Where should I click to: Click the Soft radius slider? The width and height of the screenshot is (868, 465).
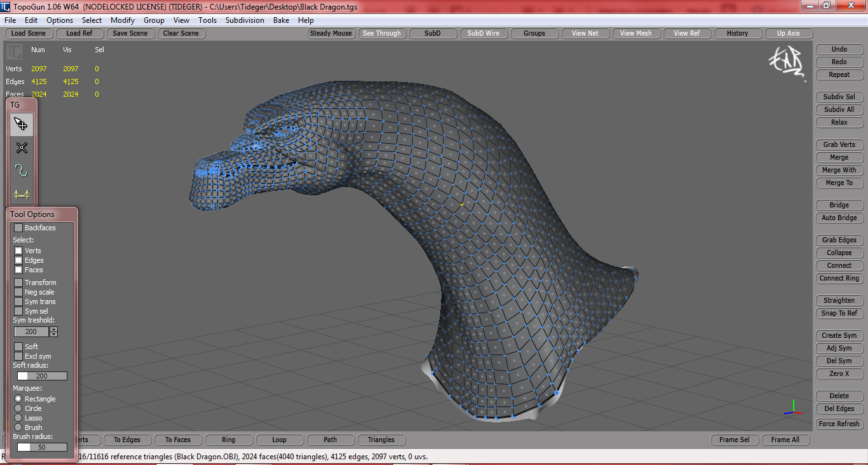coord(42,376)
